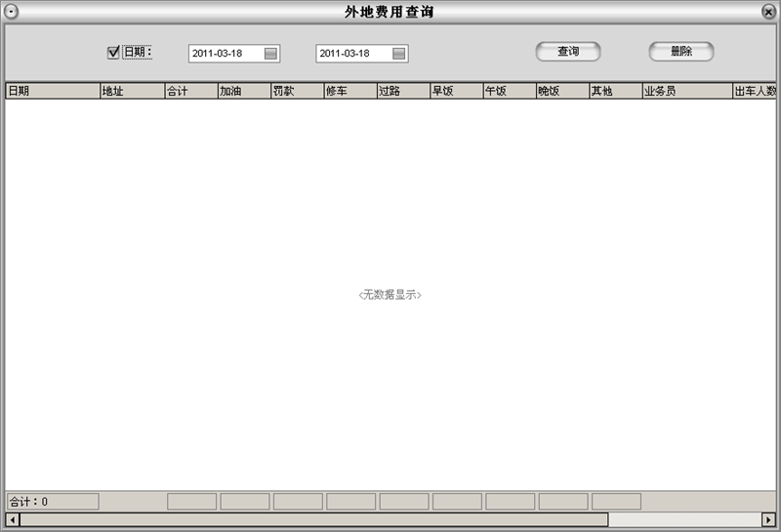Click the 删除 delete button
This screenshot has width=781, height=532.
coord(680,52)
